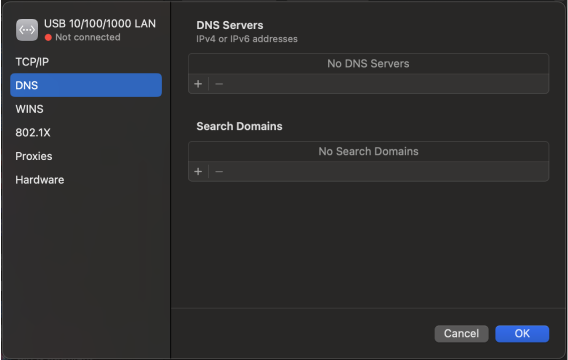Add a search domain with plus button
The height and width of the screenshot is (360, 568).
[x=198, y=171]
